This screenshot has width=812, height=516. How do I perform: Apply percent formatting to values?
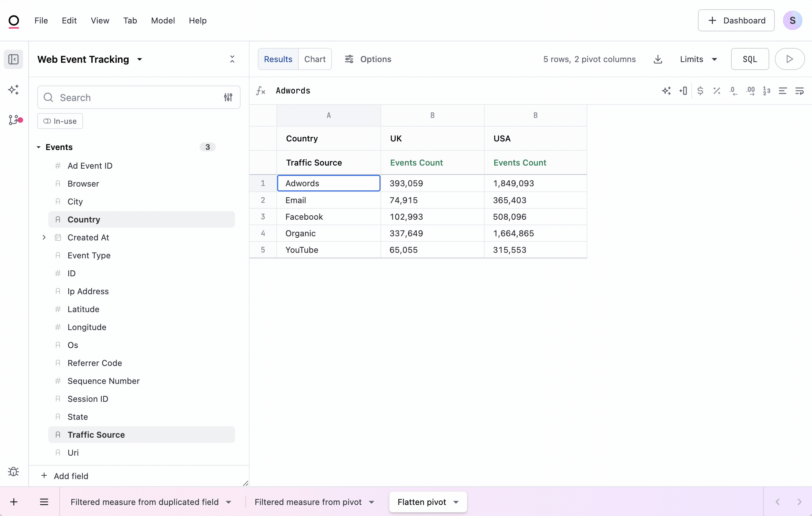click(717, 91)
